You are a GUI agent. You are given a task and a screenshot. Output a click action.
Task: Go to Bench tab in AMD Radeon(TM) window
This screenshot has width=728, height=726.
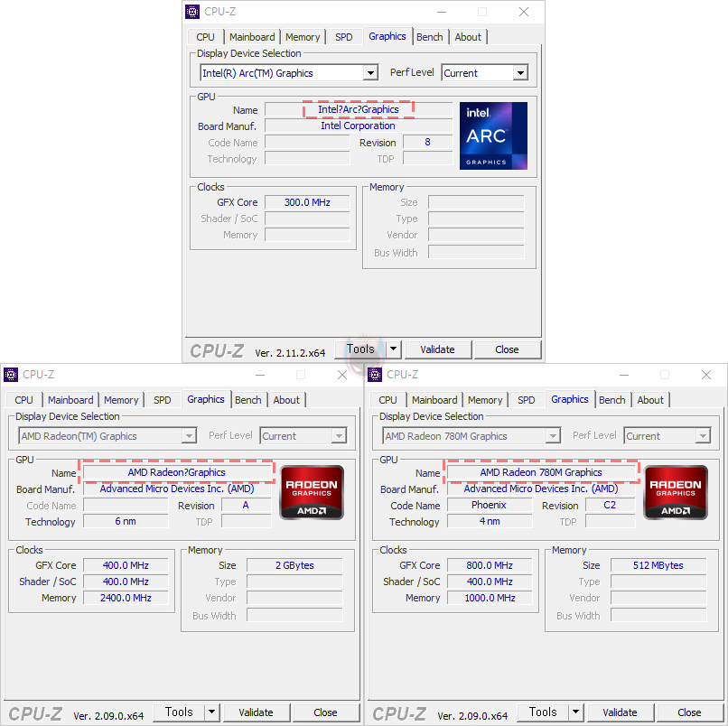click(247, 400)
